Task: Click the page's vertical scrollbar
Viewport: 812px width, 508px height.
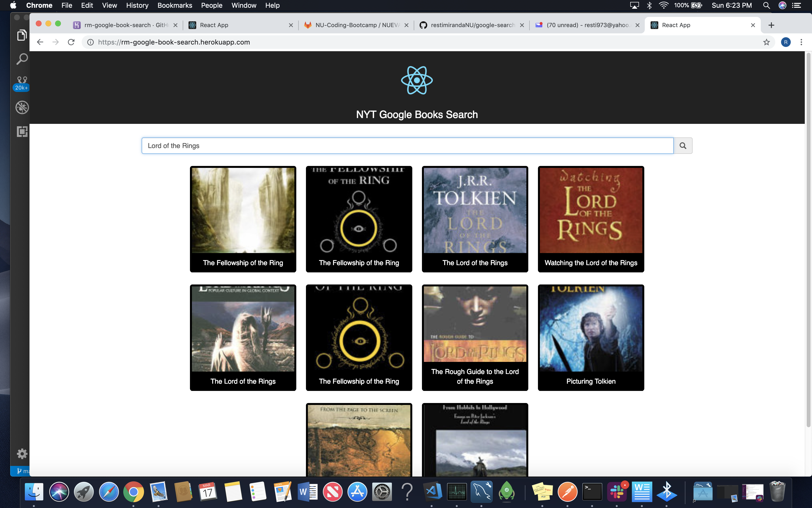Action: (808, 240)
